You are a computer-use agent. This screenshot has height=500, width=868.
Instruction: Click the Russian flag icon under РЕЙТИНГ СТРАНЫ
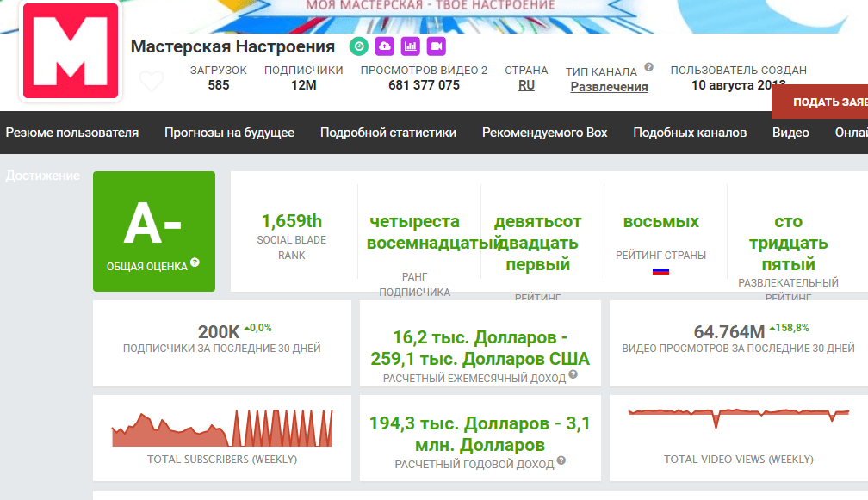(661, 272)
